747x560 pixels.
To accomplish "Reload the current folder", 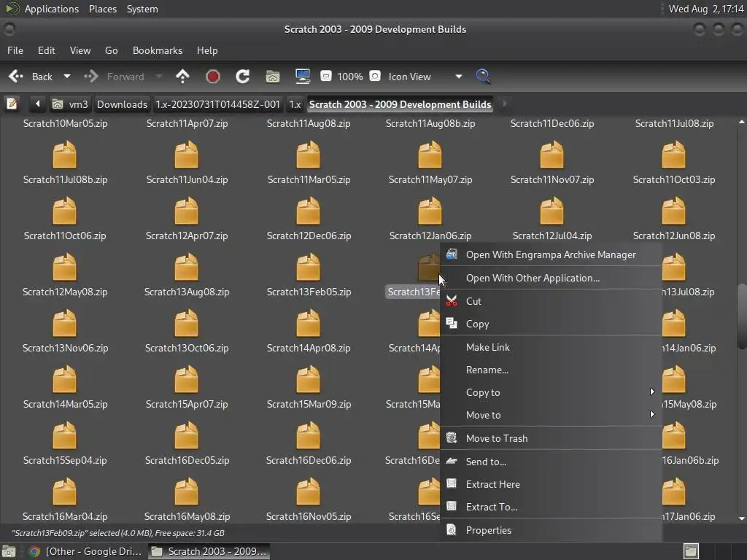I will tap(242, 76).
